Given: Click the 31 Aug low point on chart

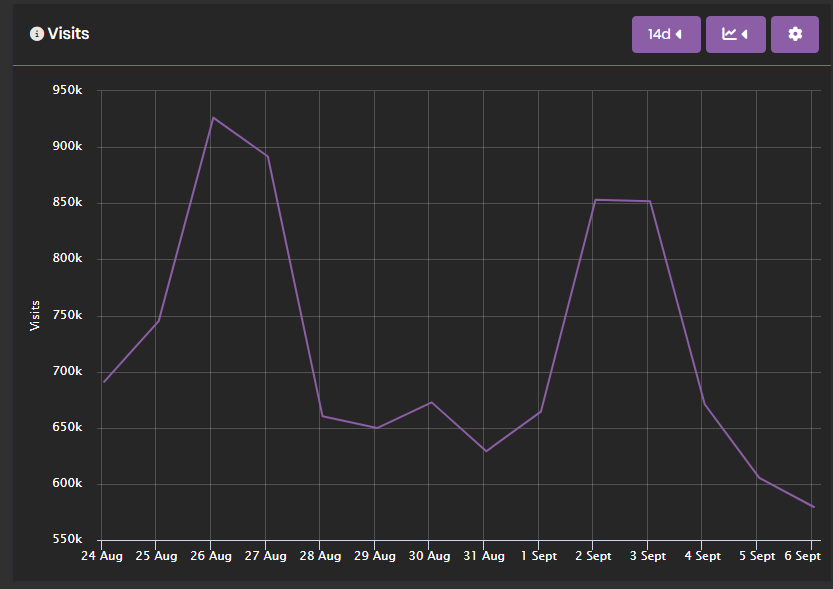Looking at the screenshot, I should [x=484, y=450].
